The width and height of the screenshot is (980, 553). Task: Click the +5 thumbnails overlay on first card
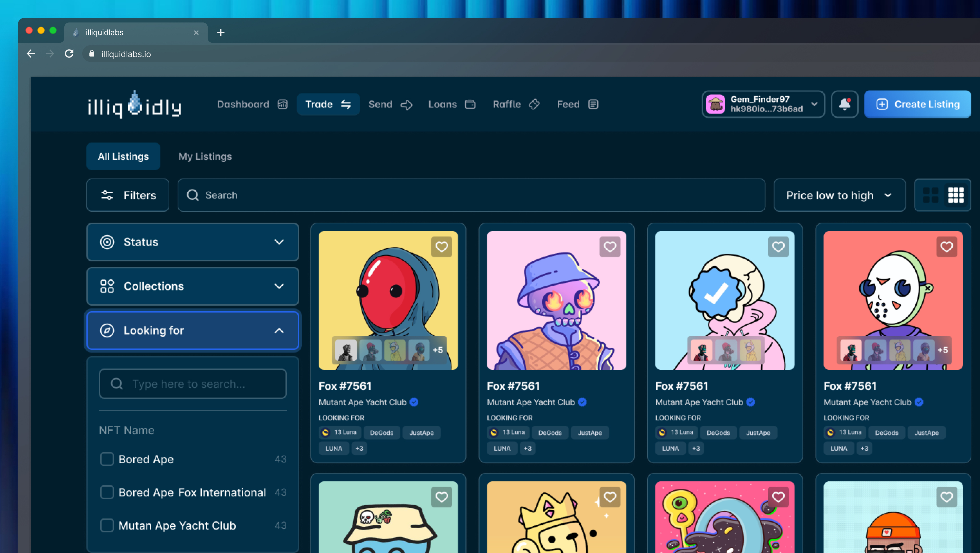(x=437, y=350)
